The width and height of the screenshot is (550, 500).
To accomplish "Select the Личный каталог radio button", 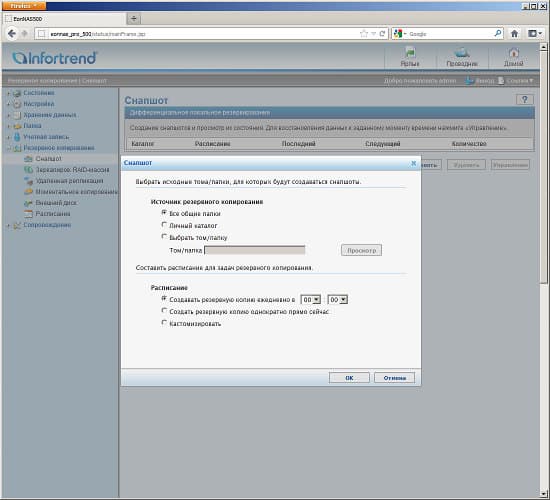I will point(164,225).
